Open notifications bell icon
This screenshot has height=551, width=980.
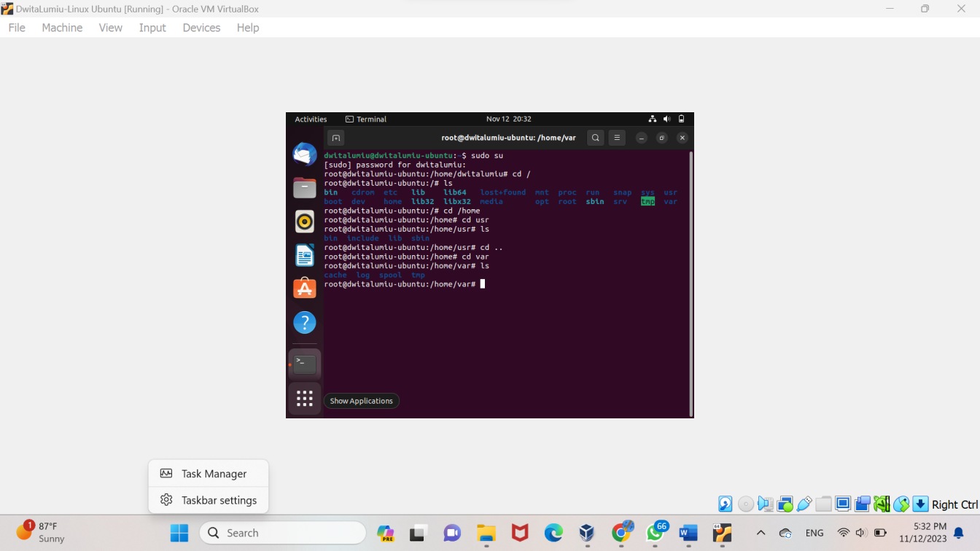tap(959, 533)
